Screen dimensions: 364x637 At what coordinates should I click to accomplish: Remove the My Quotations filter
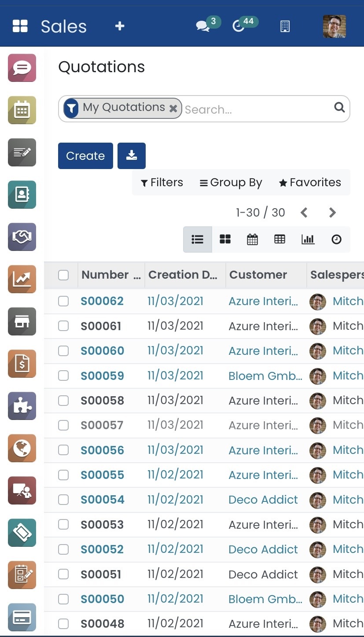click(x=173, y=108)
